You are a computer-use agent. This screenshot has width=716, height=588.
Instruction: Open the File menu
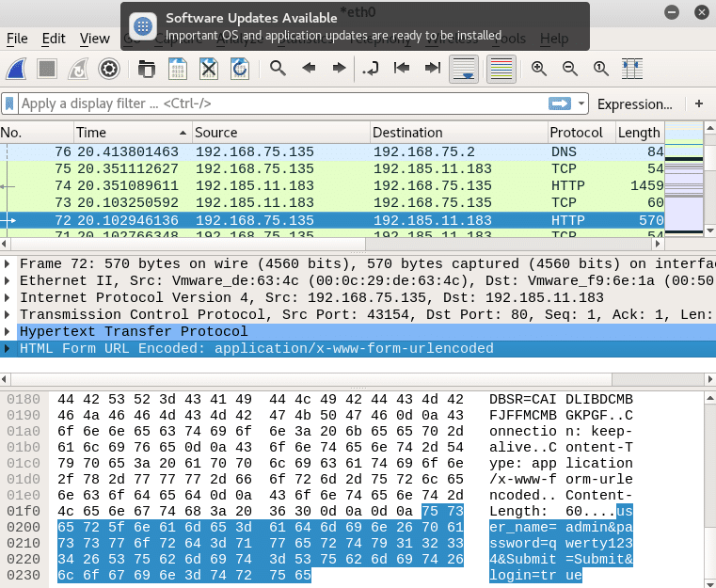click(17, 39)
